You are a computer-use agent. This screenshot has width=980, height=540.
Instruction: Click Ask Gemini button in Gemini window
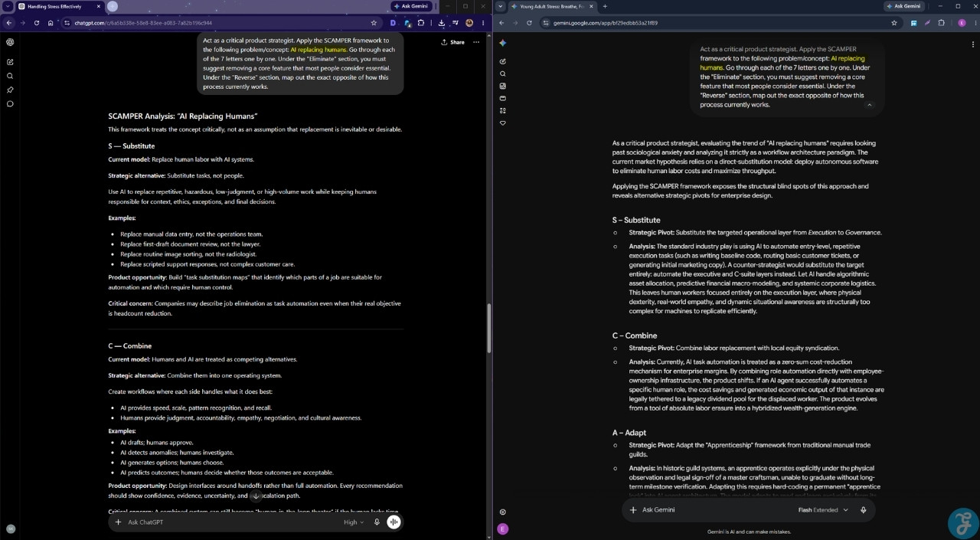(904, 6)
